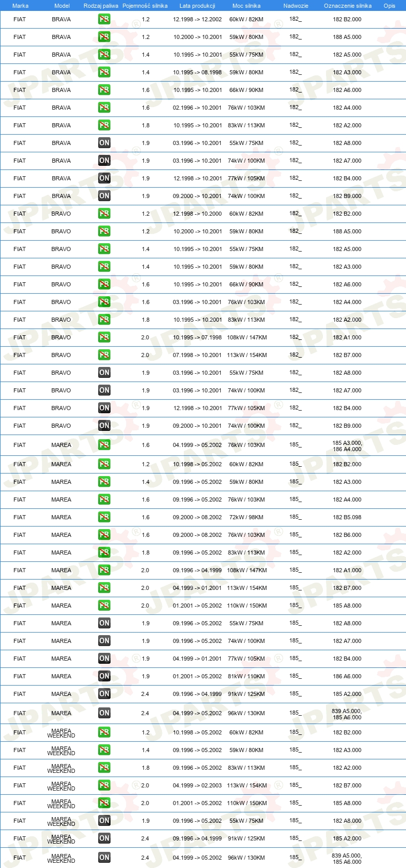
Task: Click the 'Moc silnika' column header
Action: coord(247,6)
